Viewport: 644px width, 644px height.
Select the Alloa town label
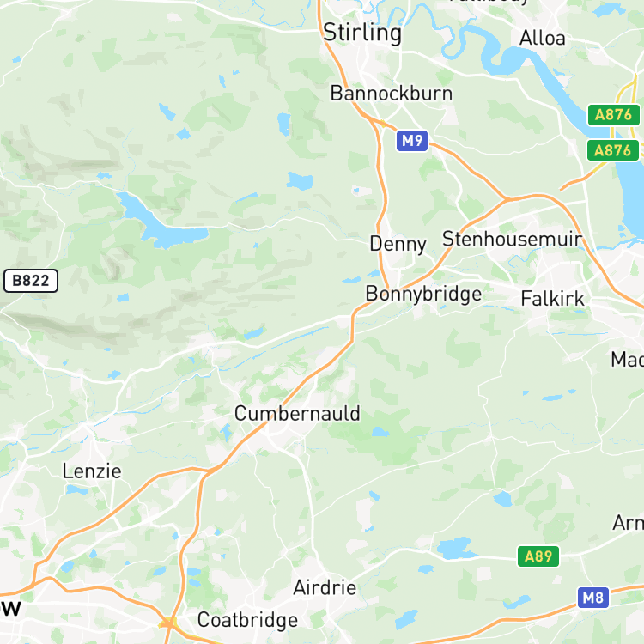pos(542,38)
